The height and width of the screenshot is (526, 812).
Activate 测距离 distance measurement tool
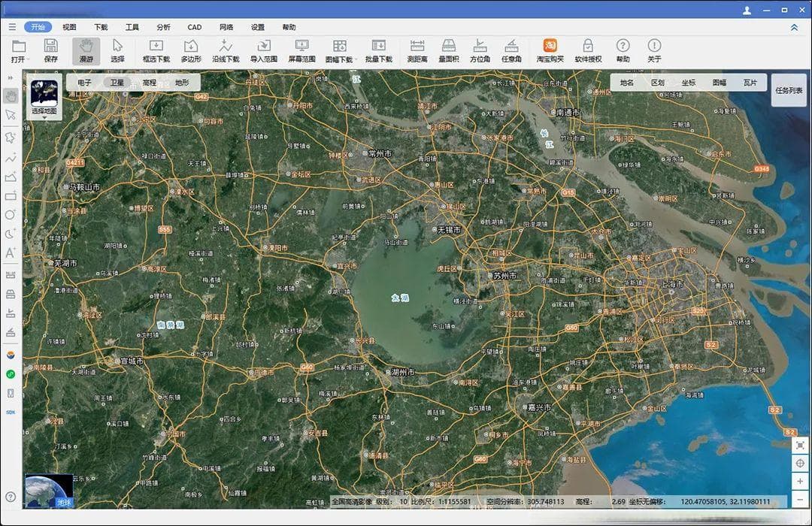(x=417, y=51)
